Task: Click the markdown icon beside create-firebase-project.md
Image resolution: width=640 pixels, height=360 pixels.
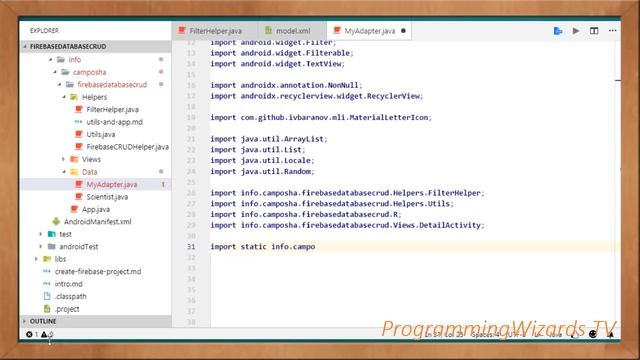Action: (x=47, y=271)
